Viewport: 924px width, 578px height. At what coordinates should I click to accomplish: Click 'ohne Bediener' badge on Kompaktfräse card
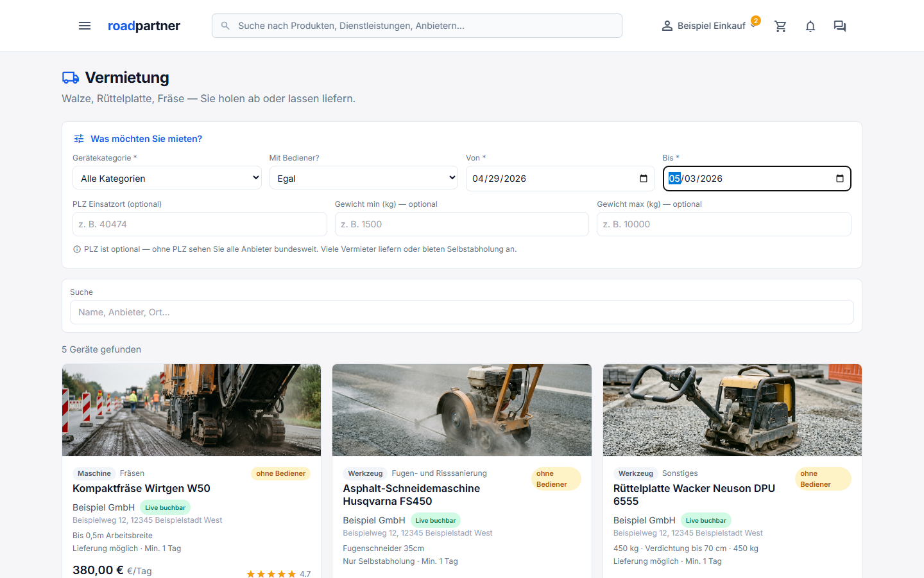[280, 473]
